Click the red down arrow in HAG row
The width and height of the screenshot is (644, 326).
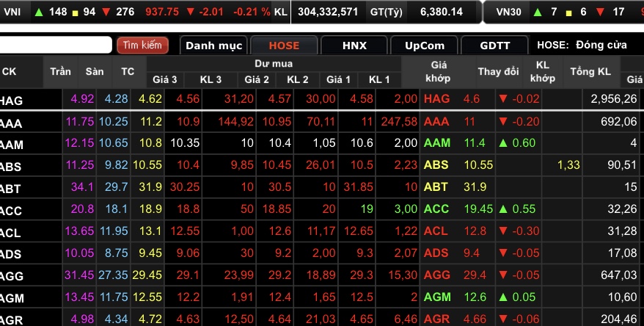tap(502, 99)
